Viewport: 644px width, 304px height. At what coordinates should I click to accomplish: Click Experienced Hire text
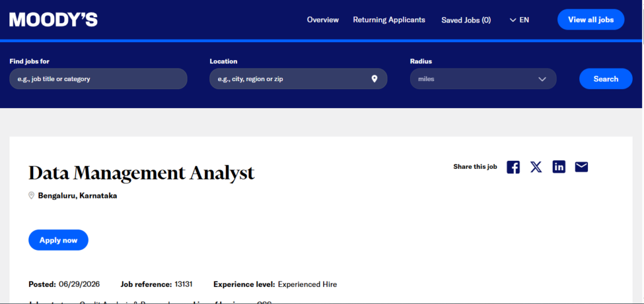point(307,285)
